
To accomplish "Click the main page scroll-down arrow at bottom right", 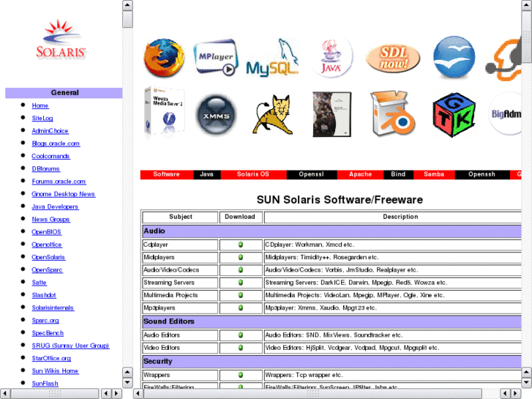I will pyautogui.click(x=527, y=383).
